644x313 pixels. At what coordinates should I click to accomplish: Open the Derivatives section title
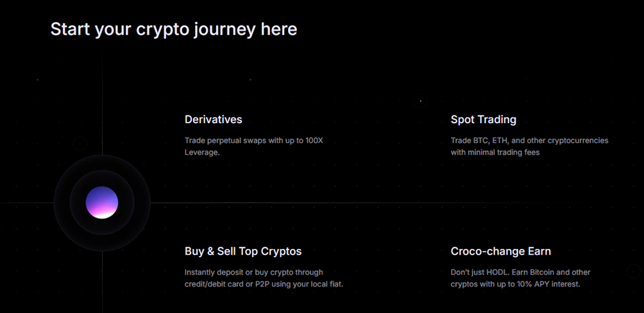click(213, 119)
